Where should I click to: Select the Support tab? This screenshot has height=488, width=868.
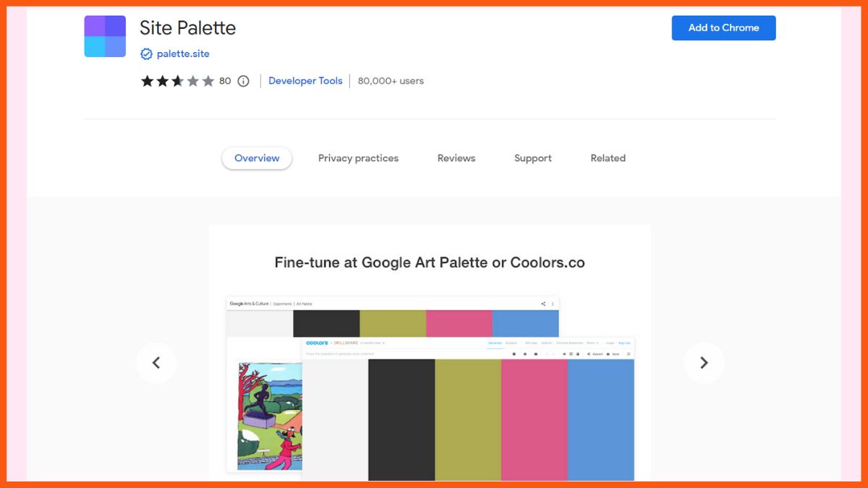click(x=532, y=158)
